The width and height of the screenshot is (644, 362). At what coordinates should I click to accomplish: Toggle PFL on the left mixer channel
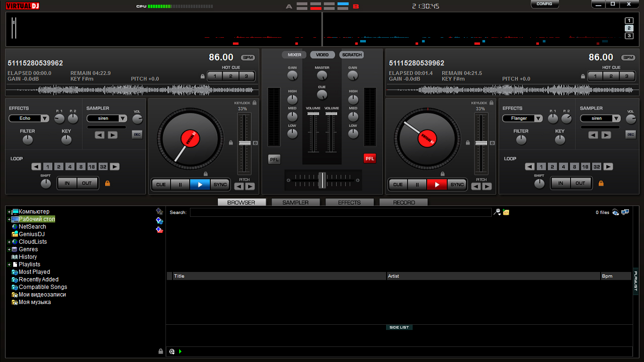pyautogui.click(x=274, y=159)
